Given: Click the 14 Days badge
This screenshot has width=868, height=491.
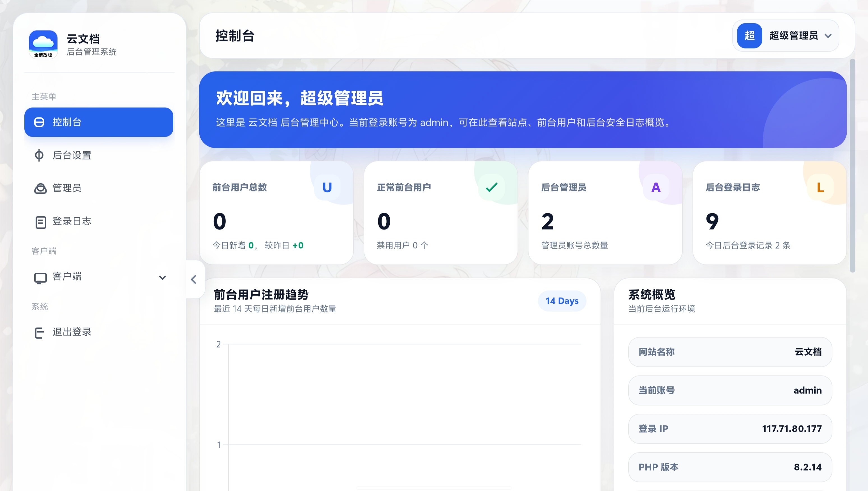Looking at the screenshot, I should 562,301.
